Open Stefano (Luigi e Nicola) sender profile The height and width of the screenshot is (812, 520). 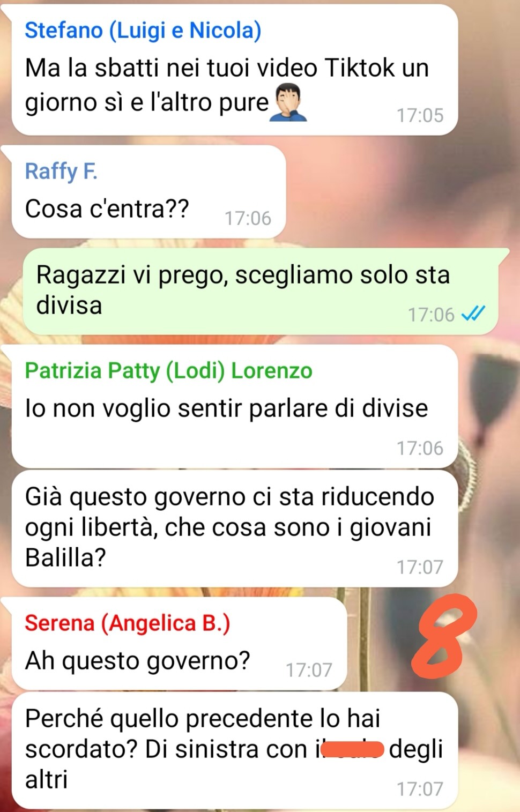143,31
